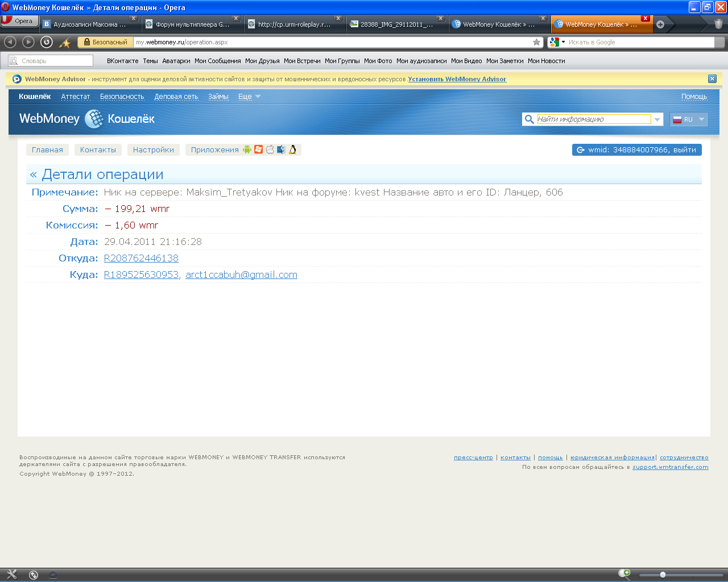Screen dimensions: 728x582
Task: Close the 'Форум мультиплеера' tab
Action: click(x=236, y=18)
